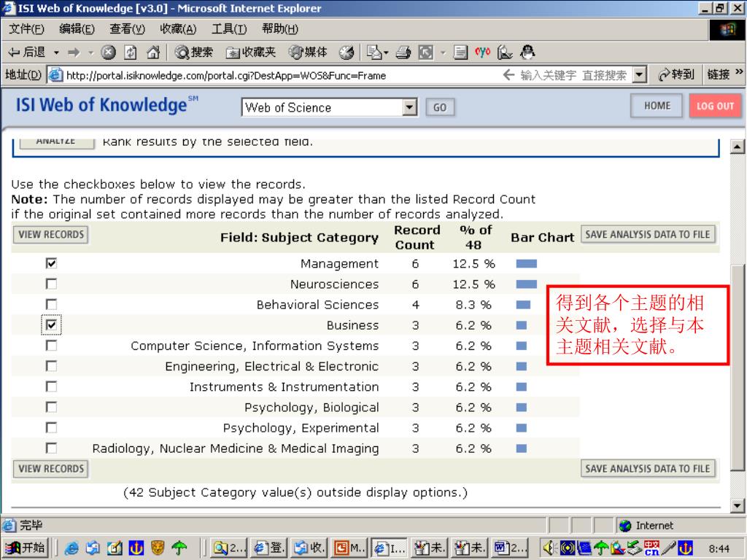Click the LOG OUT button
This screenshot has width=747, height=560.
click(715, 106)
